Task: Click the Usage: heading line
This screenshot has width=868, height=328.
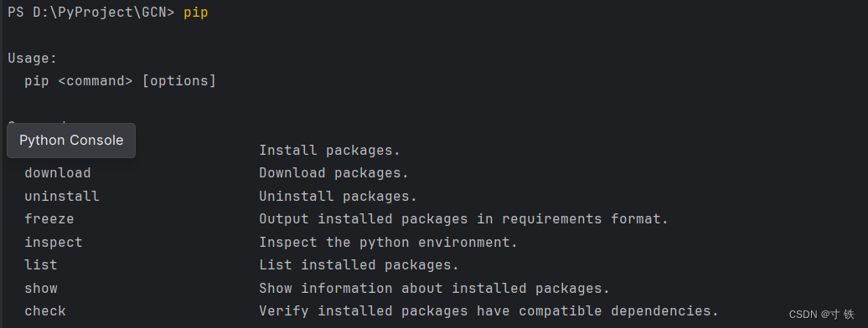Action: (x=32, y=58)
